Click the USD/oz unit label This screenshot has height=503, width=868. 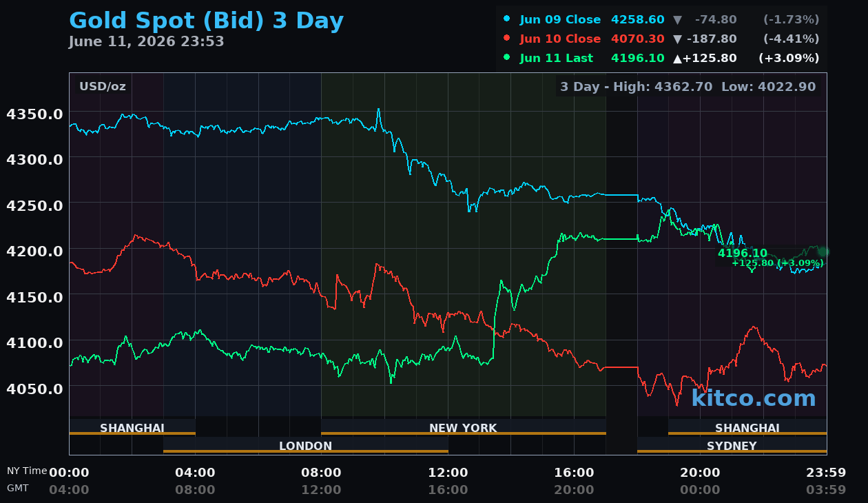click(103, 86)
